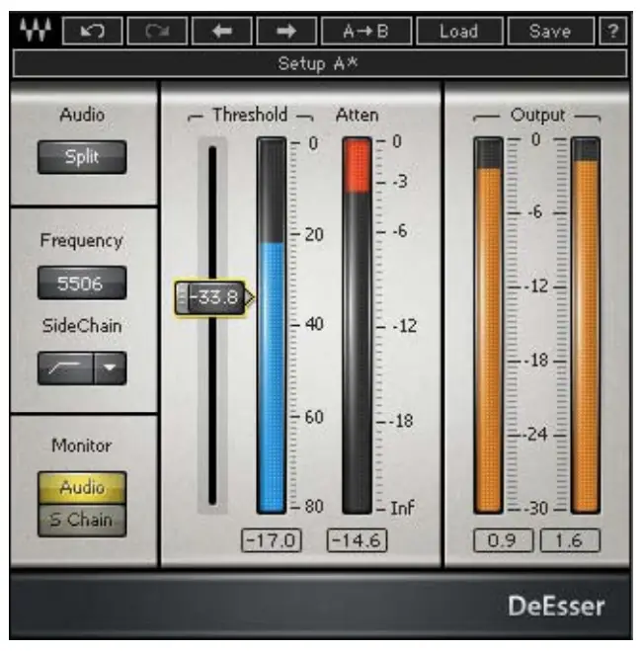Screen dimensions: 644x651
Task: Copy setup A to B
Action: click(x=366, y=31)
